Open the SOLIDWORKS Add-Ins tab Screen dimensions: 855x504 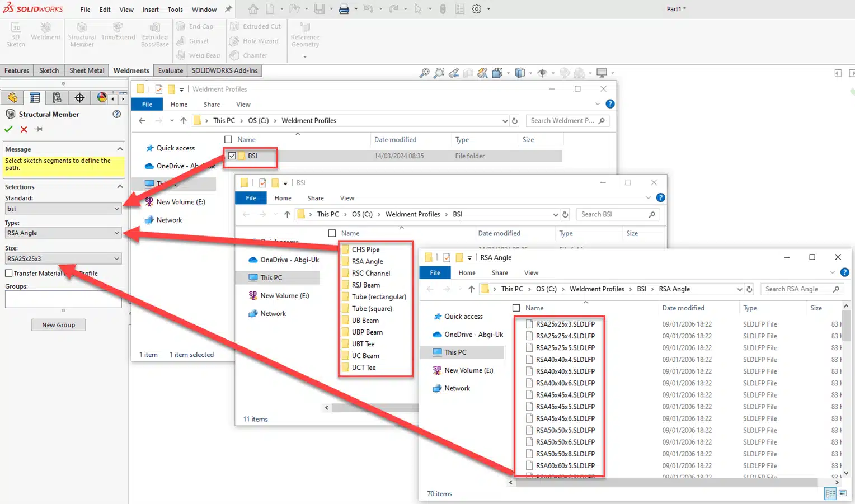click(x=224, y=70)
